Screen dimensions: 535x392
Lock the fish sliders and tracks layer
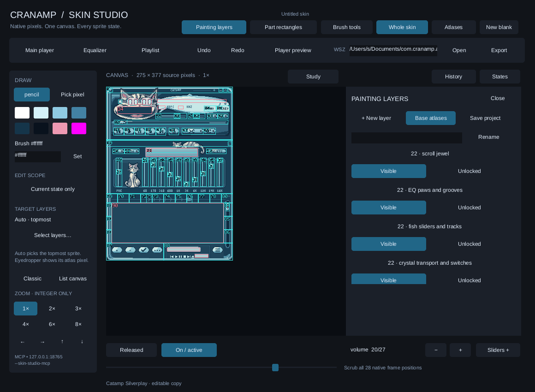click(x=469, y=244)
